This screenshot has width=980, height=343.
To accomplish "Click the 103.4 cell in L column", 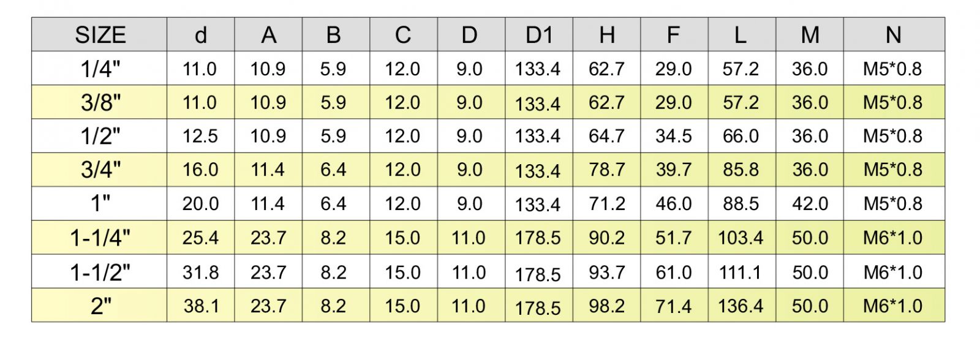I will [x=741, y=238].
